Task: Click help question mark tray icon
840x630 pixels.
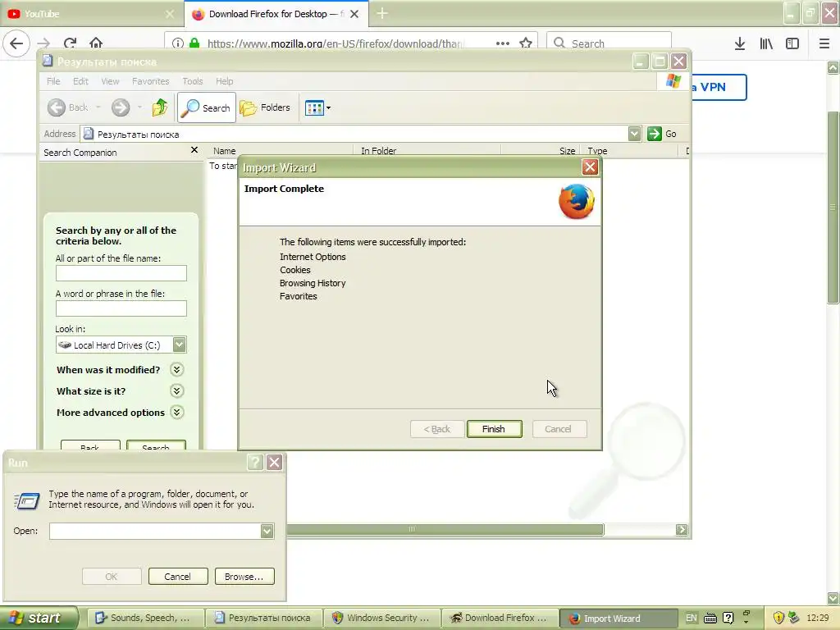Action: pyautogui.click(x=728, y=619)
